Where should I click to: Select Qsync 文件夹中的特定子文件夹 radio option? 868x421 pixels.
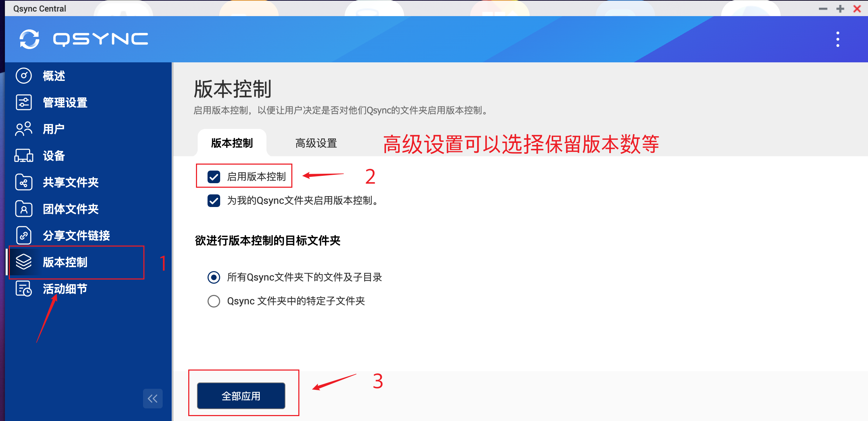click(213, 301)
